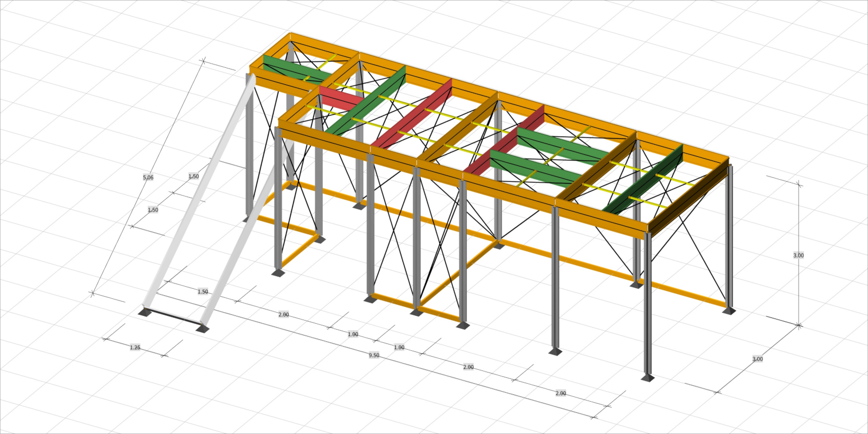Select the front-right corner gray column
The image size is (868, 434).
click(648, 302)
